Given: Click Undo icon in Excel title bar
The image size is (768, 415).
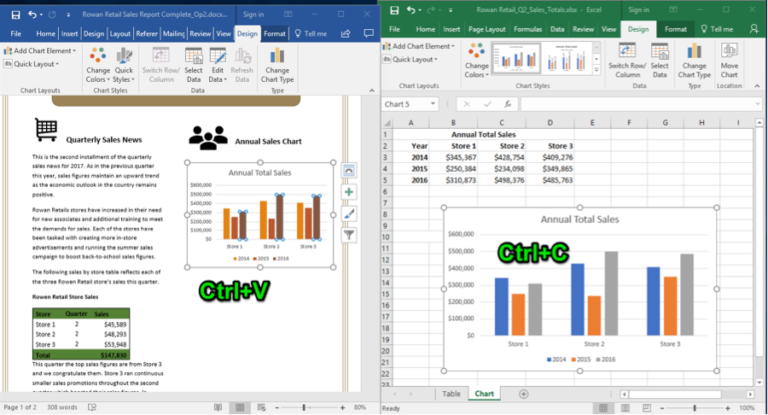Looking at the screenshot, I should click(411, 10).
